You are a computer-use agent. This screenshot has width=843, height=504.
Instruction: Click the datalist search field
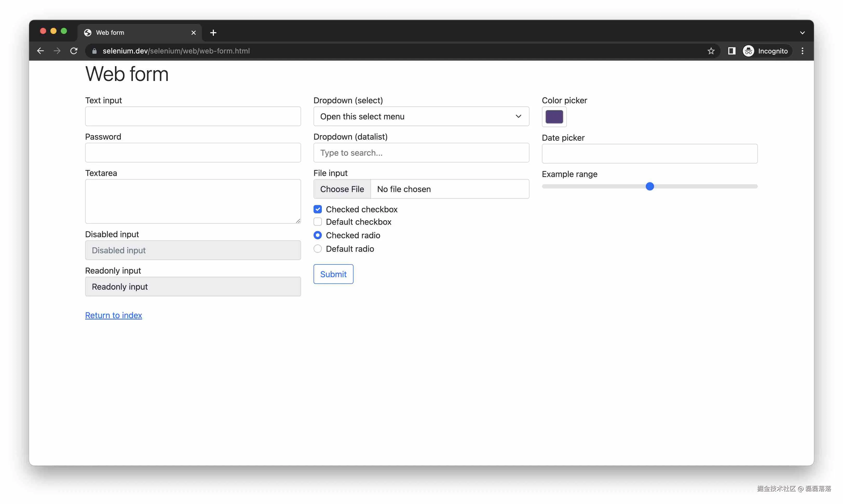[421, 153]
